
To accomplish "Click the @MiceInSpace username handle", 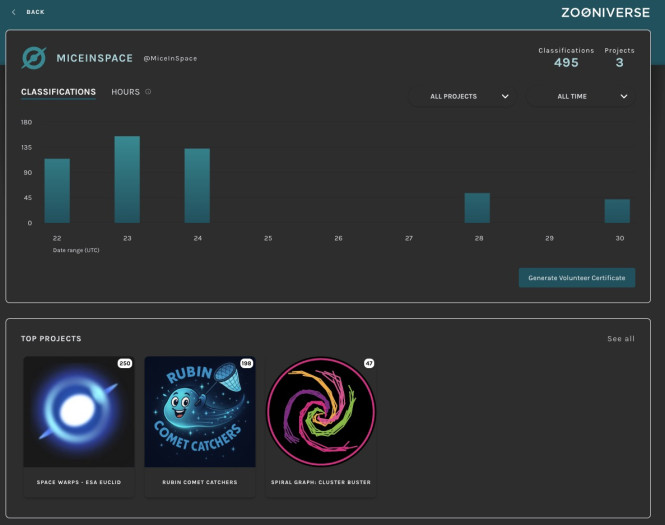I will [170, 59].
